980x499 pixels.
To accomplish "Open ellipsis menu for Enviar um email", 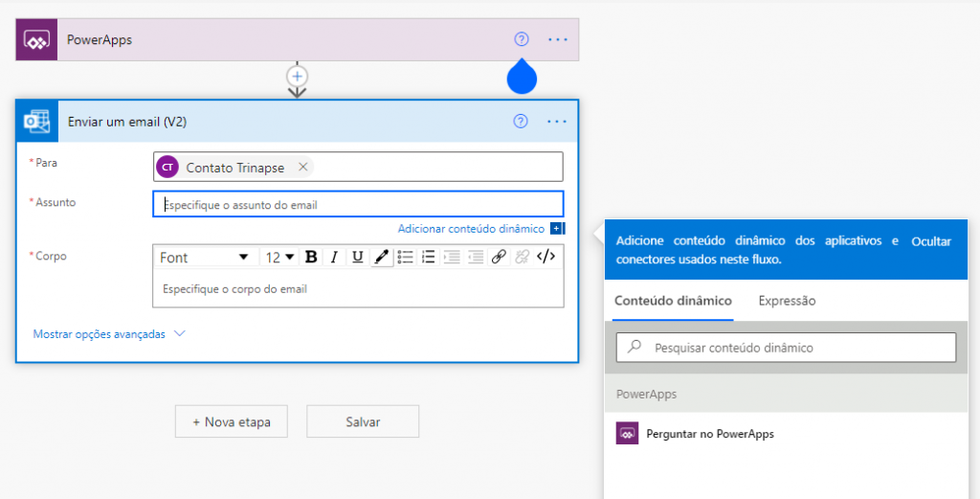I will pyautogui.click(x=557, y=122).
